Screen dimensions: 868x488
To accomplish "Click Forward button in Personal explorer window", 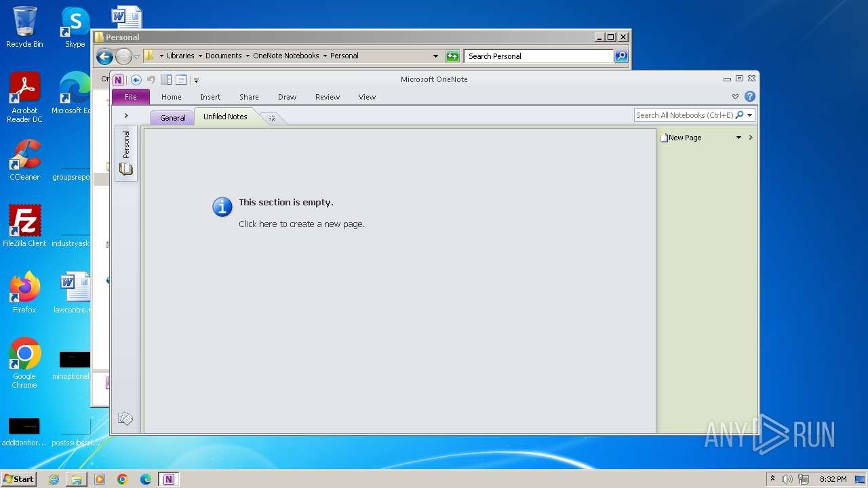I will [x=123, y=56].
